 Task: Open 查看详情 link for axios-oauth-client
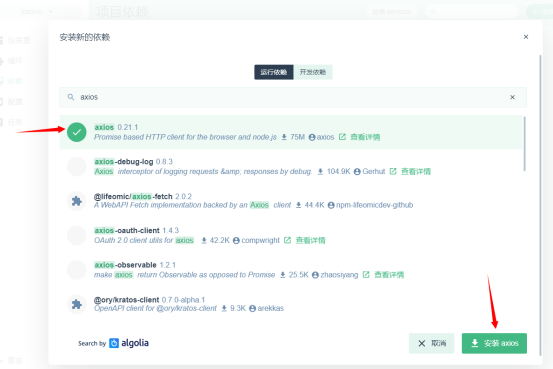coord(310,240)
